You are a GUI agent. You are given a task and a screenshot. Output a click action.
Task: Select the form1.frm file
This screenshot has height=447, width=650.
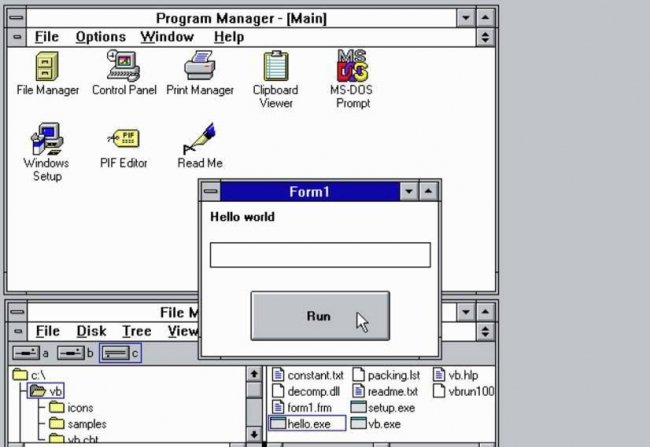pos(302,408)
